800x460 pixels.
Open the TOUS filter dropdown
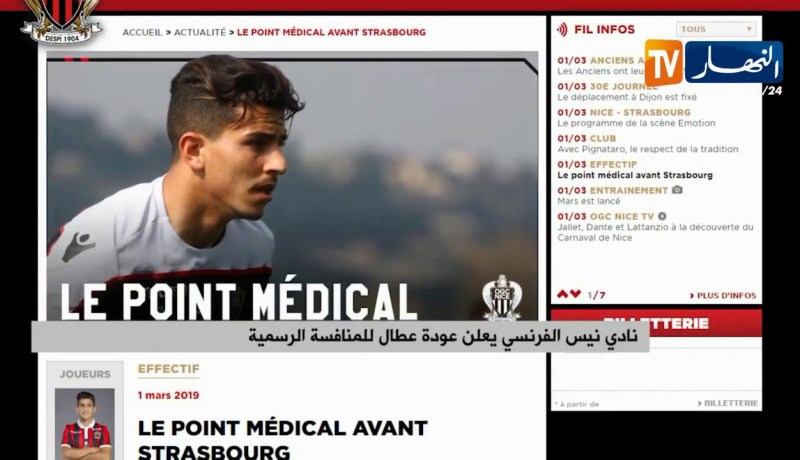716,29
